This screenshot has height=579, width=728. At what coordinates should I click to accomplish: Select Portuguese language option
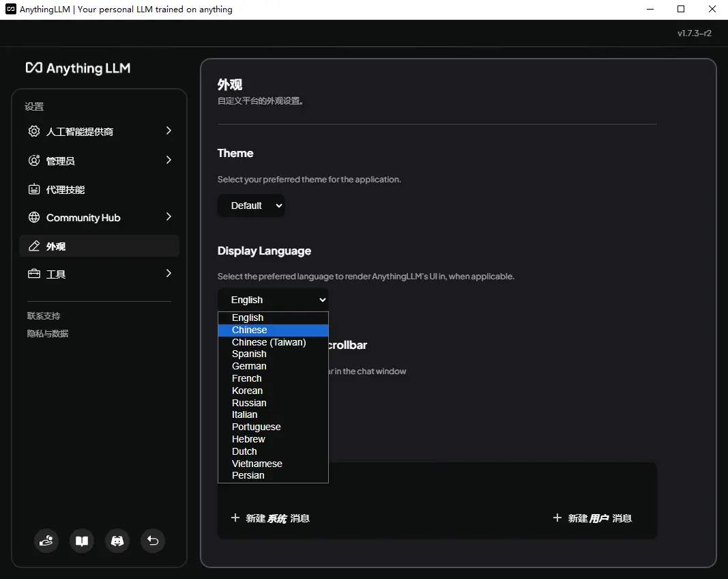273,427
